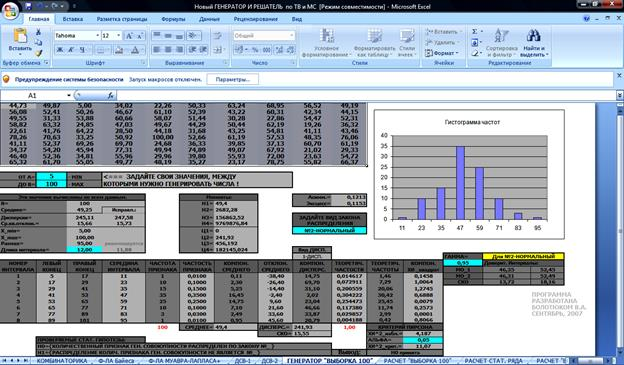This screenshot has width=624, height=365.
Task: Click the Paste (Вставить) clipboard icon
Action: [20, 37]
